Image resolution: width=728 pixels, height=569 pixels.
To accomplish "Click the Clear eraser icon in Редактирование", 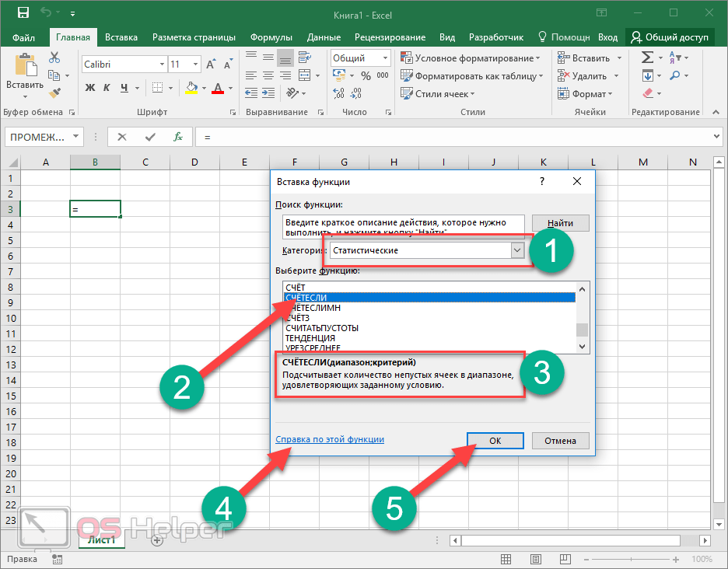I will point(648,93).
